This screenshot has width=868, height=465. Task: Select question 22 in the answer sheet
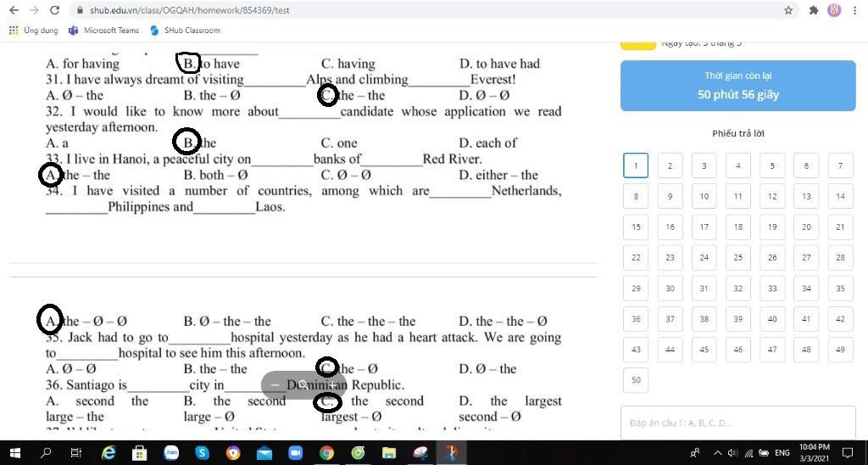(636, 258)
